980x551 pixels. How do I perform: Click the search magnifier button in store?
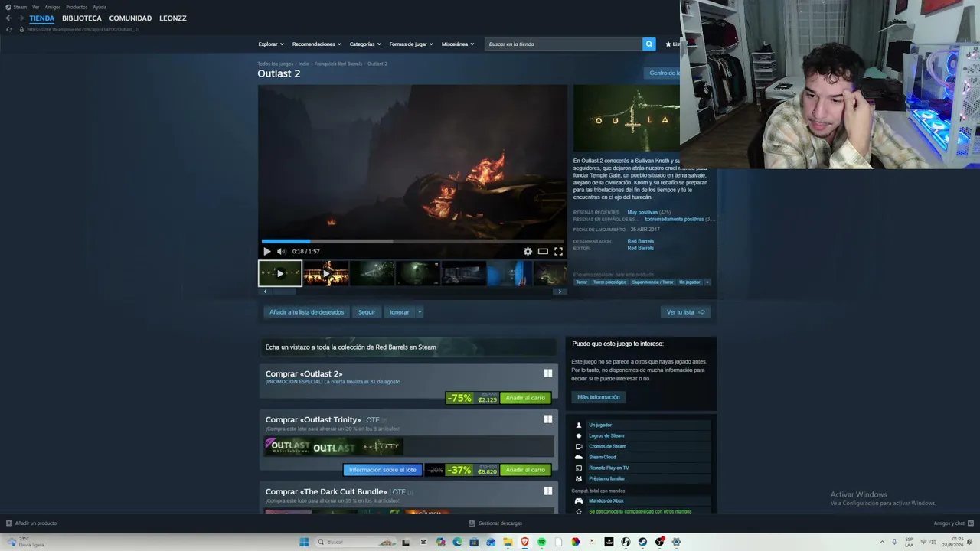[648, 44]
